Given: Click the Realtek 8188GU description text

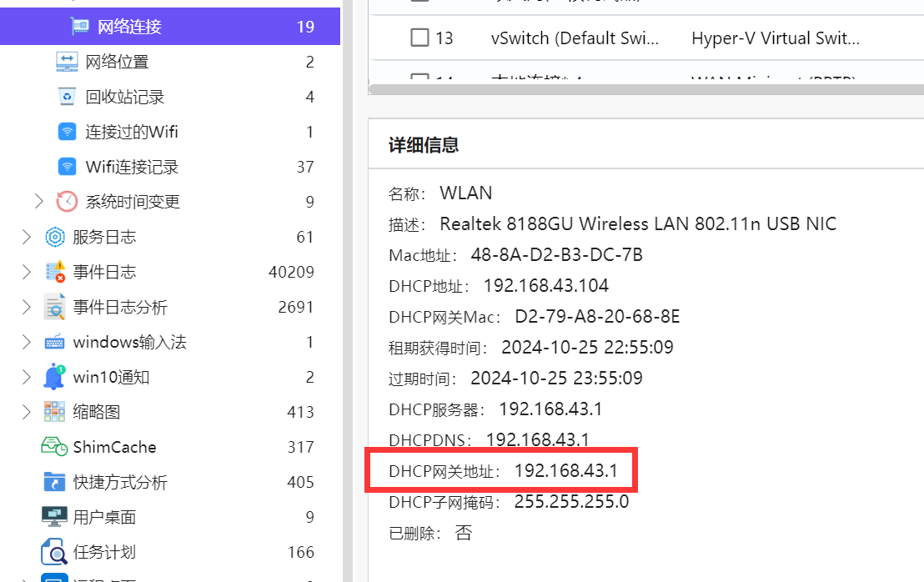Looking at the screenshot, I should click(x=638, y=223).
